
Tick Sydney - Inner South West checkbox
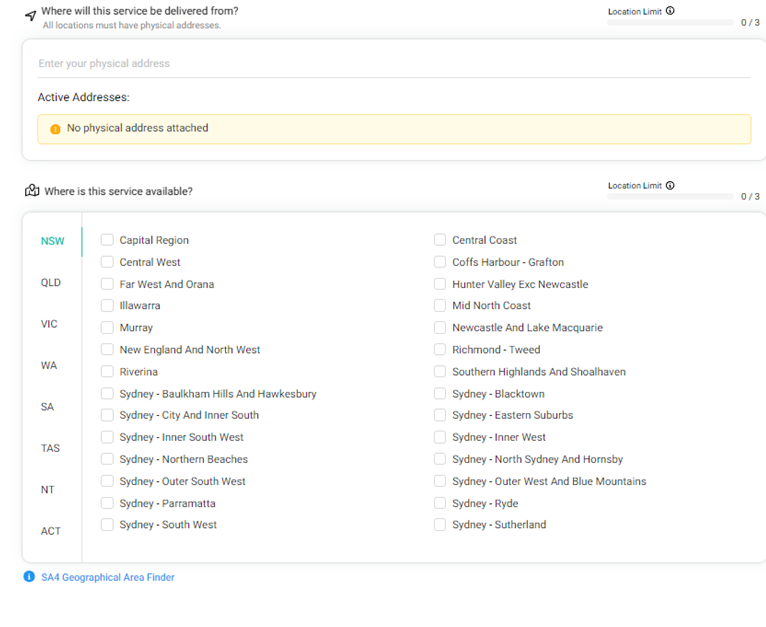pyautogui.click(x=107, y=437)
